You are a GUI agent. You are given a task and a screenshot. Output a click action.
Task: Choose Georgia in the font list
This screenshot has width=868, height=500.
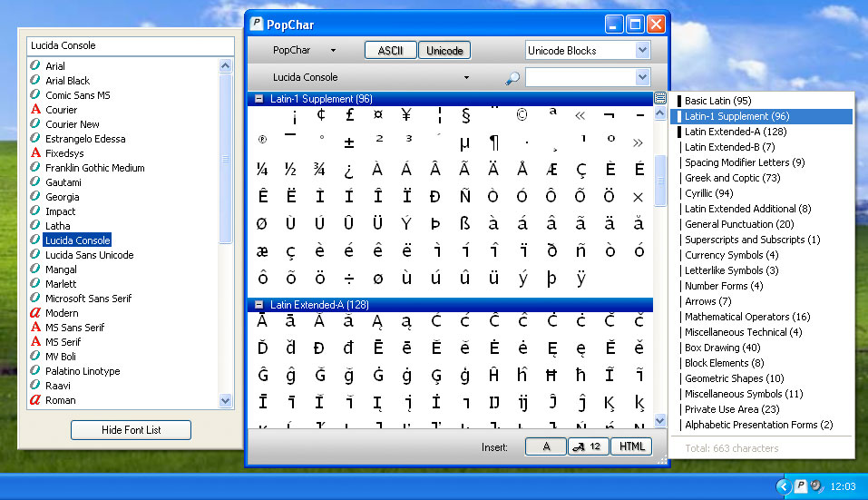pyautogui.click(x=62, y=197)
